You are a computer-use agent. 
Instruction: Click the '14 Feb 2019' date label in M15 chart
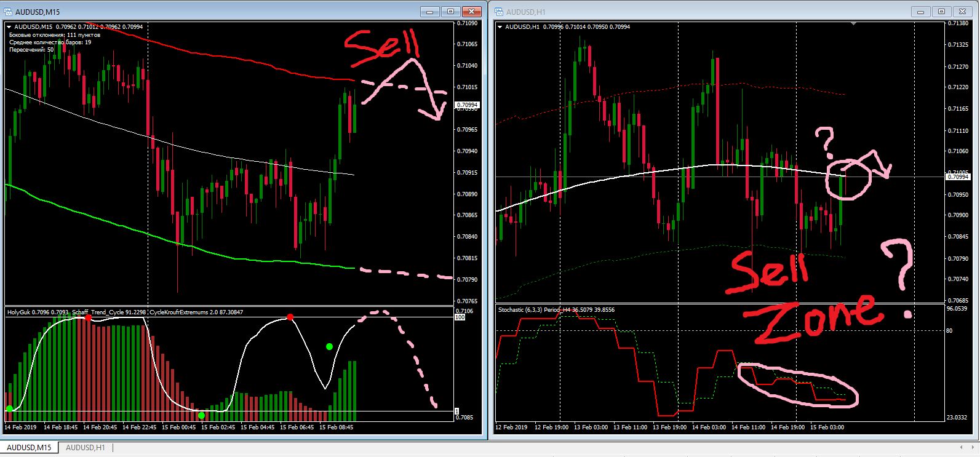pyautogui.click(x=20, y=427)
